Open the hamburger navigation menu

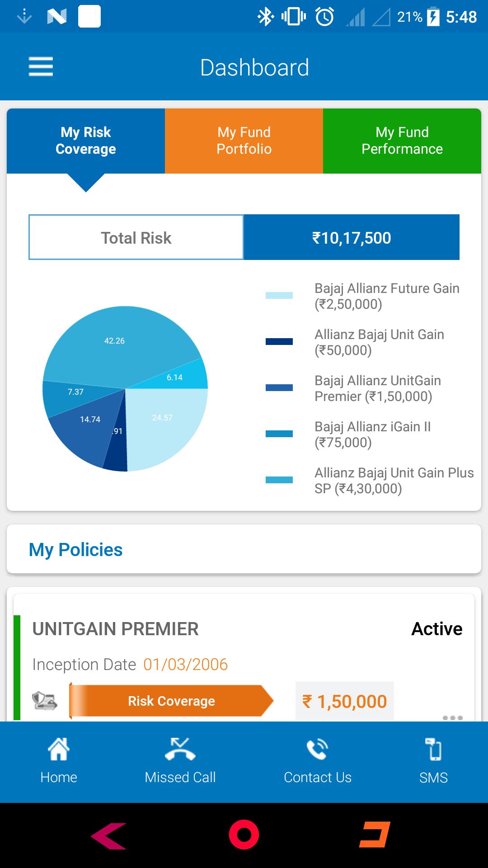pos(41,67)
